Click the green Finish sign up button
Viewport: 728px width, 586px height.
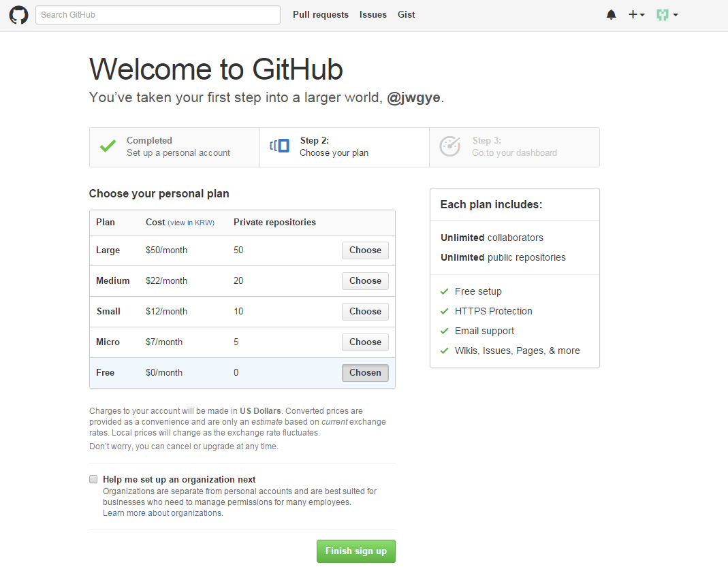point(356,551)
